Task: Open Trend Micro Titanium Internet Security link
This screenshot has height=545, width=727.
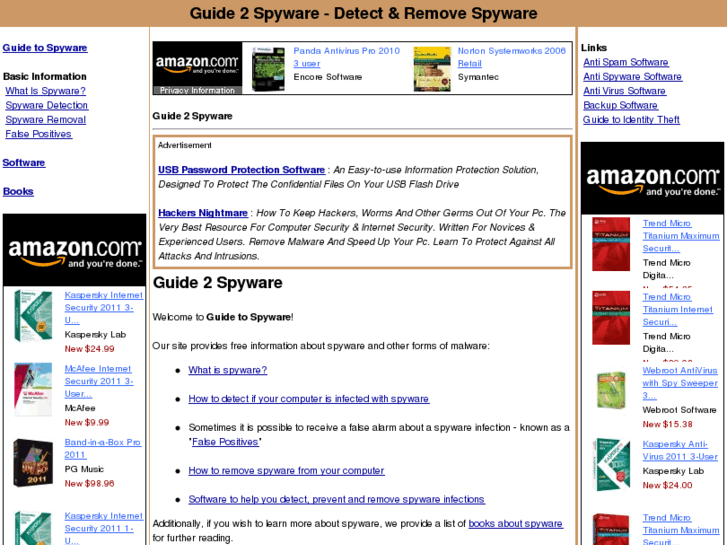Action: point(677,309)
